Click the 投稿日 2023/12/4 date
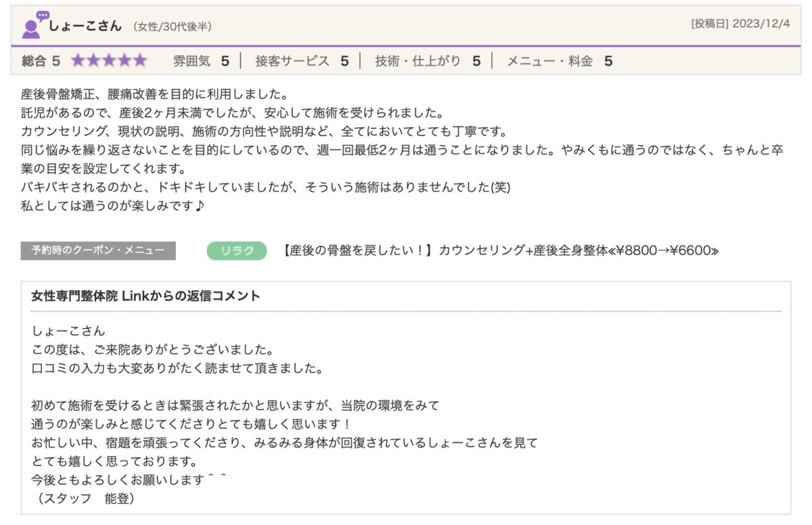Image resolution: width=812 pixels, height=525 pixels. 740,24
